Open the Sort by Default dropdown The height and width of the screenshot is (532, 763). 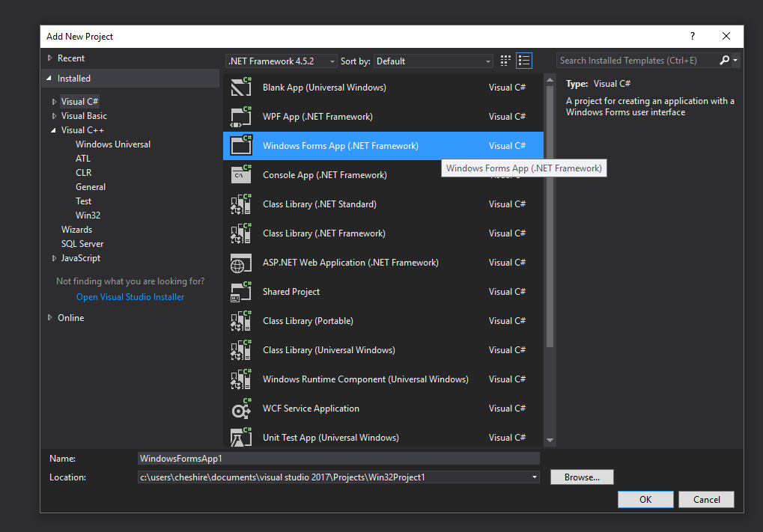(433, 60)
